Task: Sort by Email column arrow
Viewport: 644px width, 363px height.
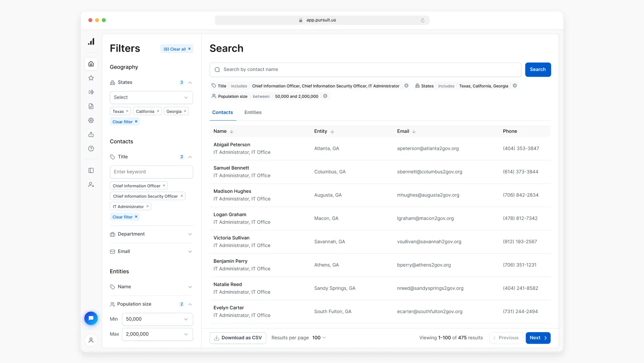Action: coord(414,132)
